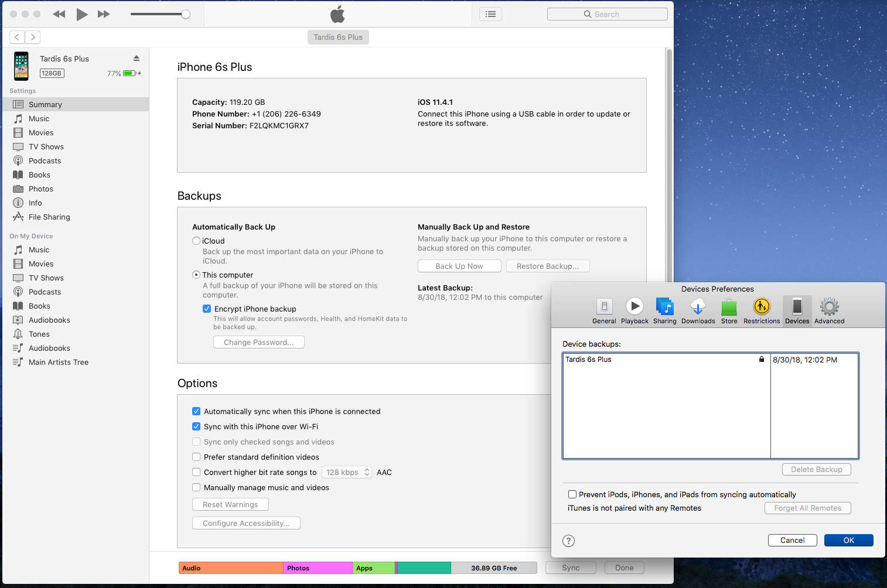Click the Apps storage bar segment
The width and height of the screenshot is (887, 588).
[374, 568]
